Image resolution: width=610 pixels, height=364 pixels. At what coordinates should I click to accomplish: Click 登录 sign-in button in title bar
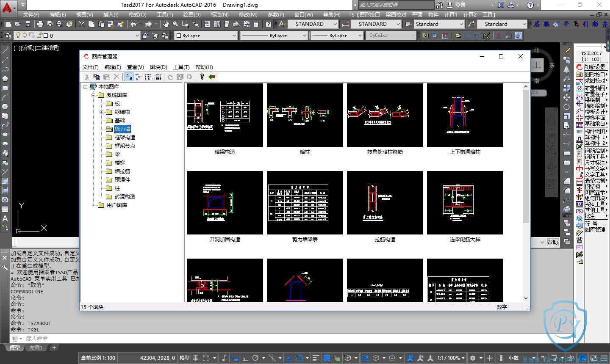(x=460, y=5)
